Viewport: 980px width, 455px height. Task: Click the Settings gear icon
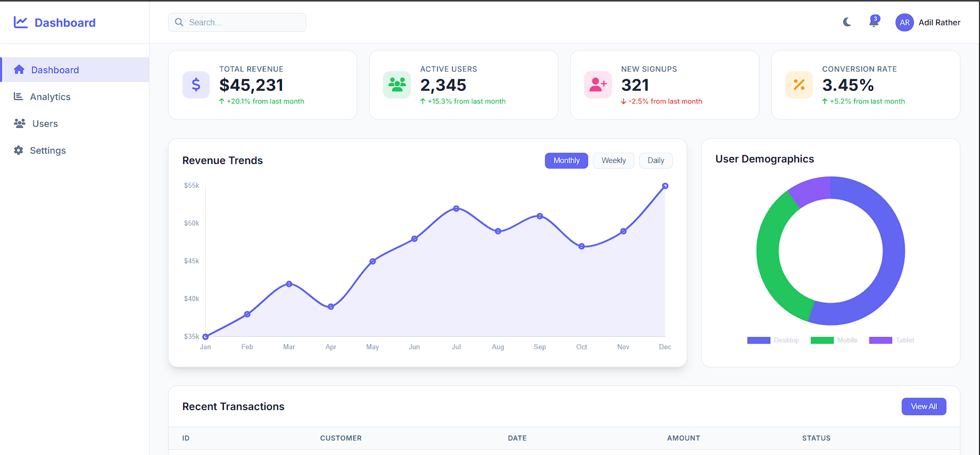point(19,150)
